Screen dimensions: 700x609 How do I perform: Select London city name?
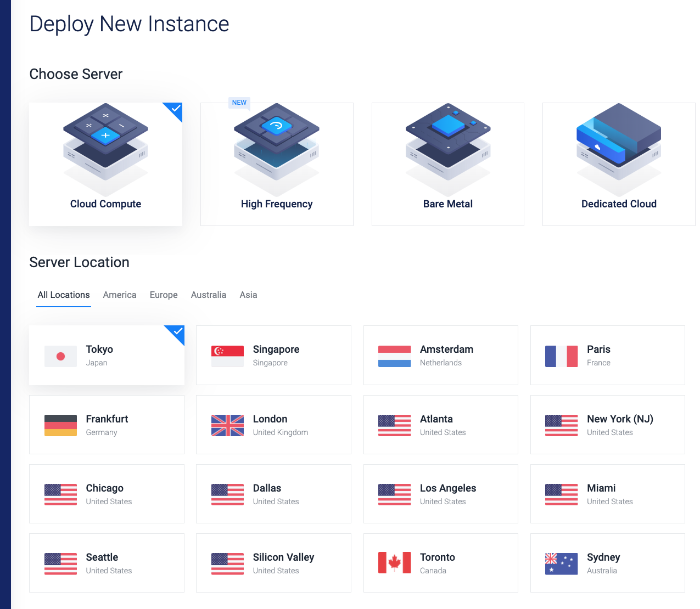(x=270, y=419)
